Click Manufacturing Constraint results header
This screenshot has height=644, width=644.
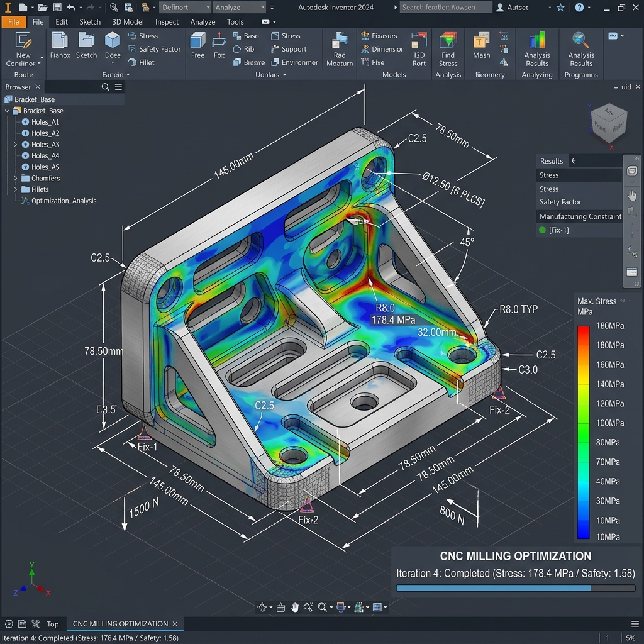coord(579,216)
